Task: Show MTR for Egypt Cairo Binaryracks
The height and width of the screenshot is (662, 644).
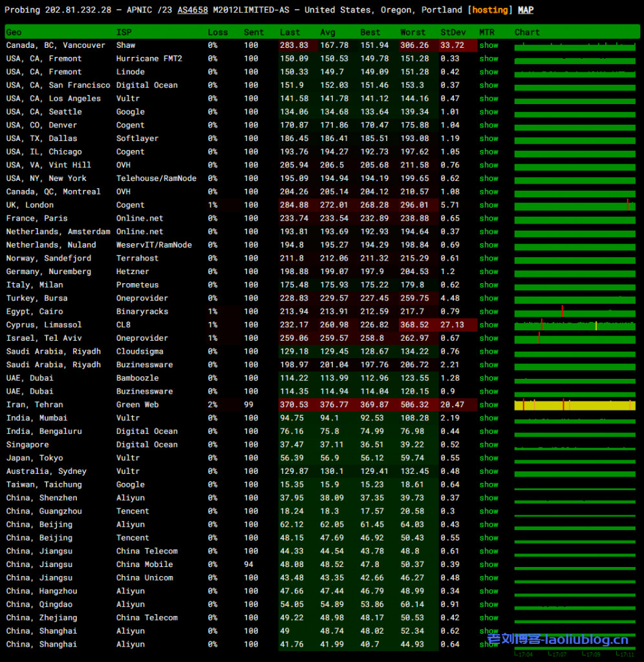Action: (489, 312)
